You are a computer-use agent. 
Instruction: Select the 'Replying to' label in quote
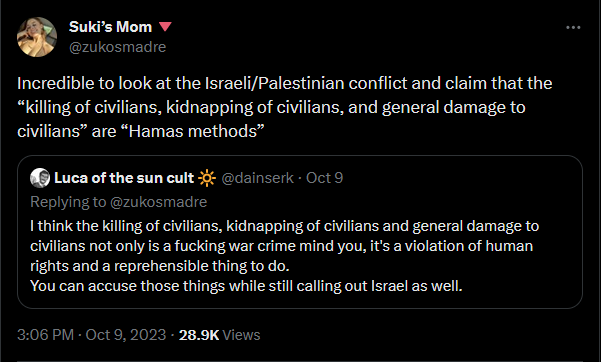click(x=68, y=202)
